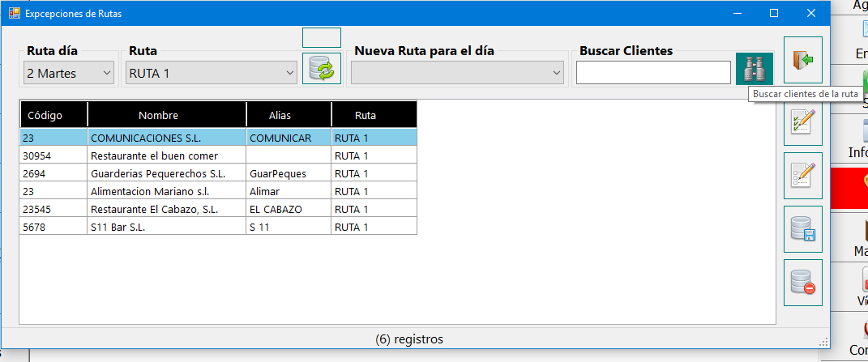
Task: Click the database refresh icon button
Action: point(322,69)
